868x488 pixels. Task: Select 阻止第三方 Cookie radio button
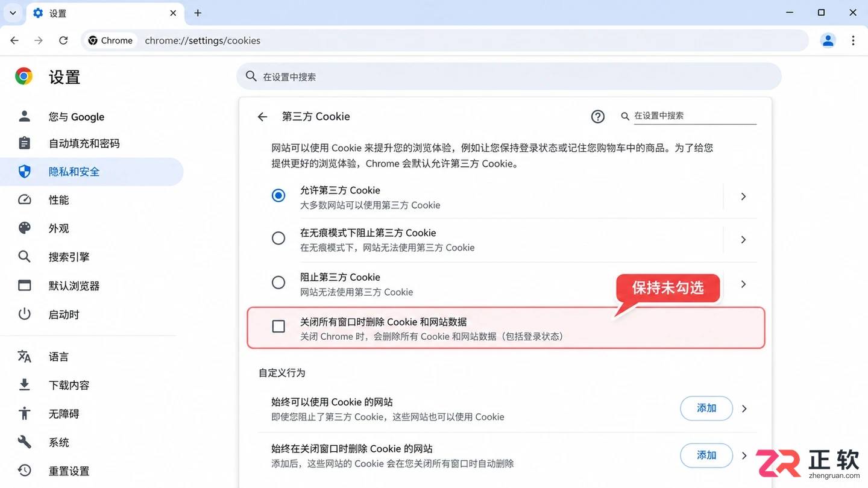pyautogui.click(x=278, y=283)
